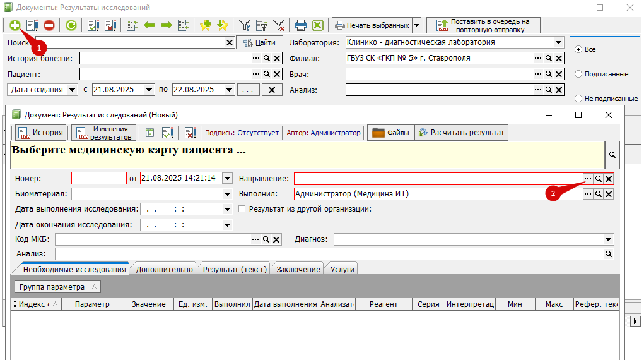Click the printer icon in main toolbar
This screenshot has height=360, width=644.
pyautogui.click(x=301, y=25)
